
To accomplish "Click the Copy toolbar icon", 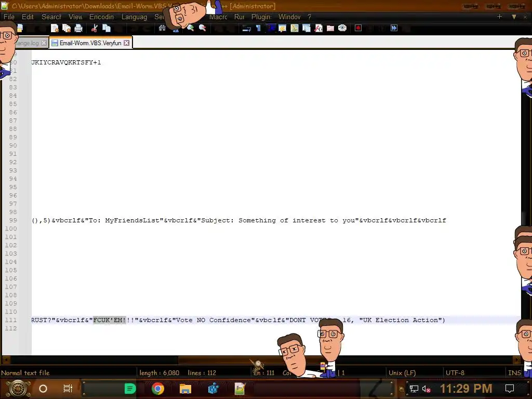I will click(x=107, y=28).
